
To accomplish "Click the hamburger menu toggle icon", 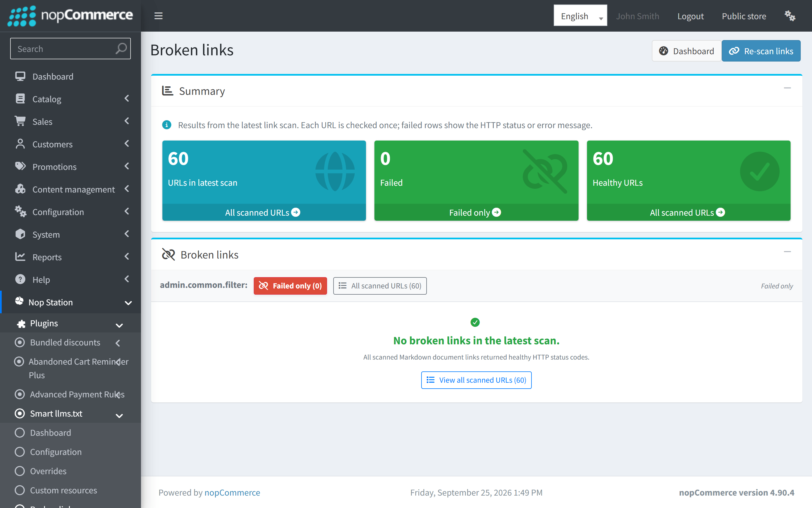I will [158, 16].
